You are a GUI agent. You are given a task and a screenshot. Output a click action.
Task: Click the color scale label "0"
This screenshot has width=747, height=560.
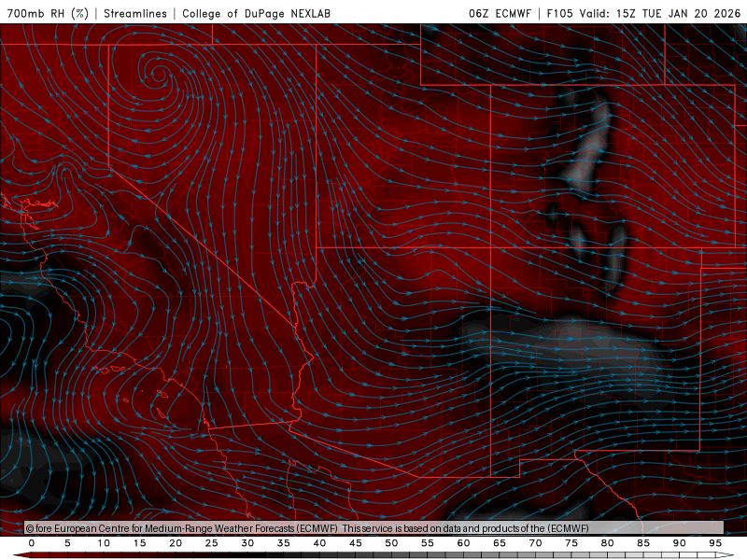pyautogui.click(x=32, y=543)
